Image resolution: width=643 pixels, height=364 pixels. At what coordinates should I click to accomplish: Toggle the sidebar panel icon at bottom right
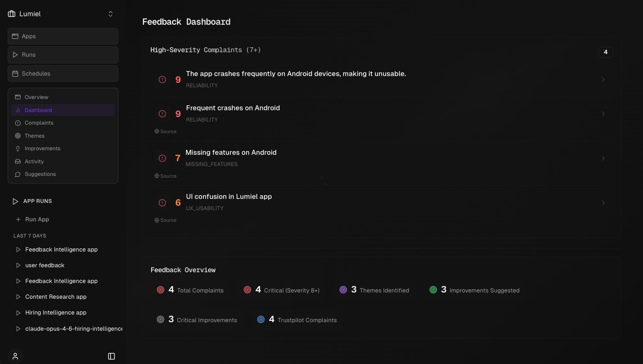[x=111, y=356]
